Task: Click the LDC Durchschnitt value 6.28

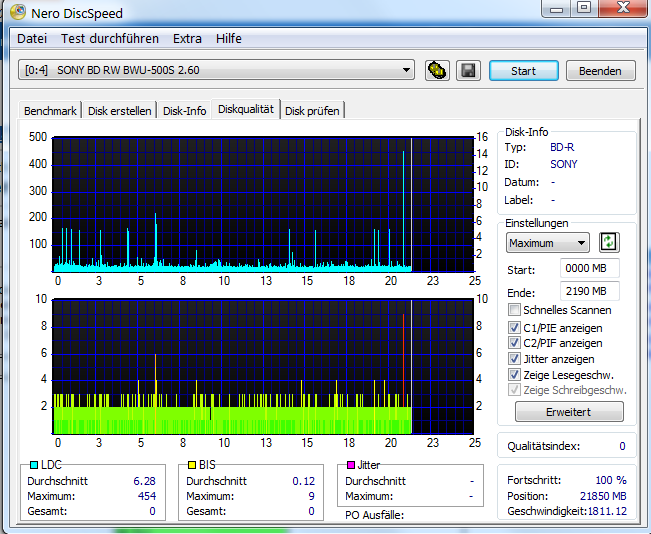Action: coord(144,481)
